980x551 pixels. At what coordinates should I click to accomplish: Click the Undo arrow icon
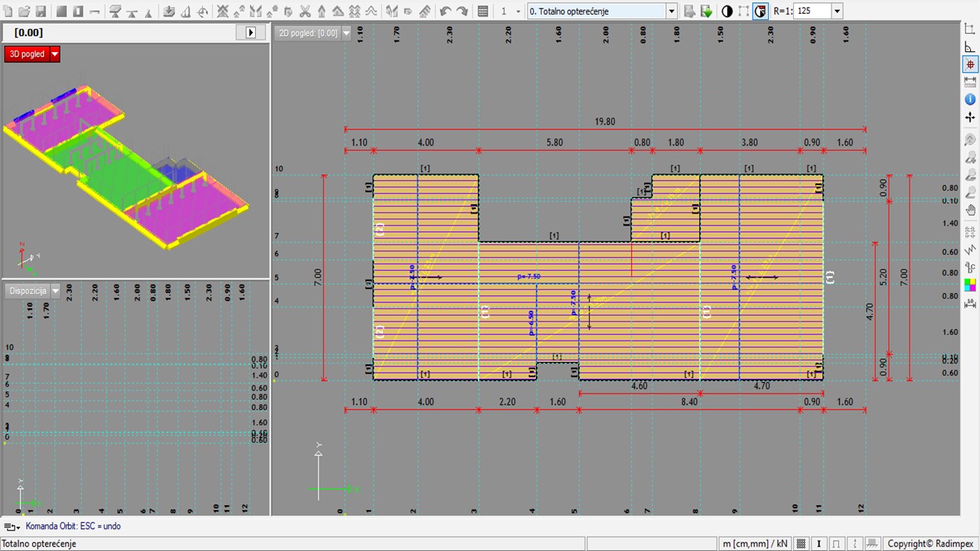tap(445, 11)
